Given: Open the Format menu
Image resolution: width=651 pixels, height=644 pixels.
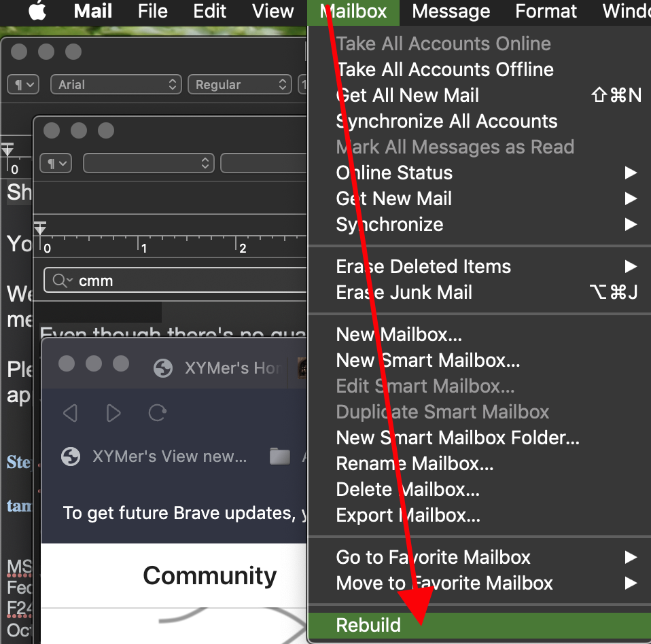Looking at the screenshot, I should (x=546, y=11).
